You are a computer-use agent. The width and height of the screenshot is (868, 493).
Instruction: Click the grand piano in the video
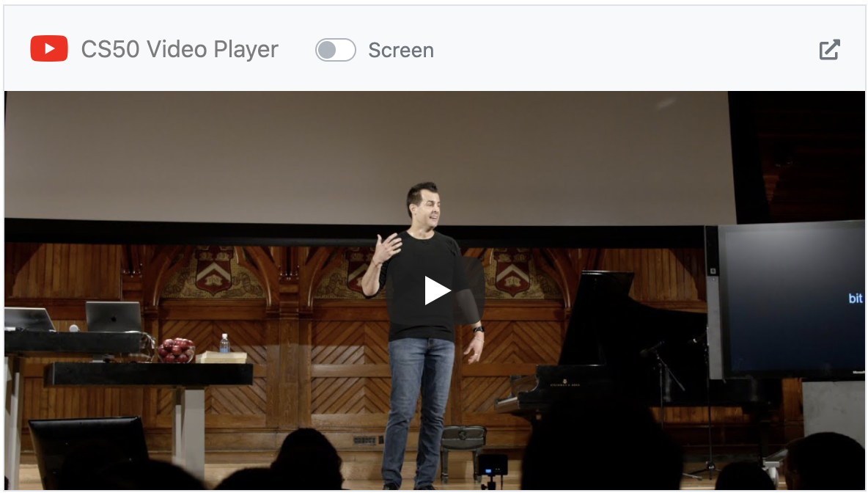[x=609, y=343]
